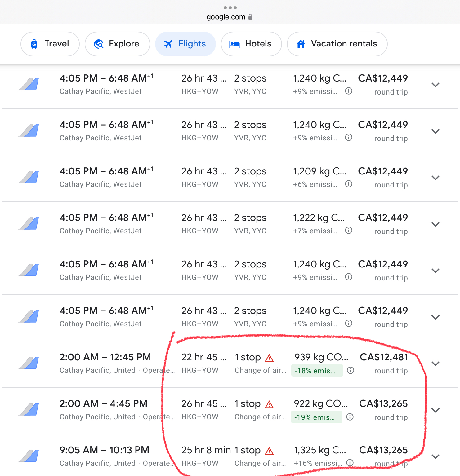The image size is (460, 476).
Task: Expand the 9:05 AM – 10:13 PM flight details
Action: coord(435,456)
